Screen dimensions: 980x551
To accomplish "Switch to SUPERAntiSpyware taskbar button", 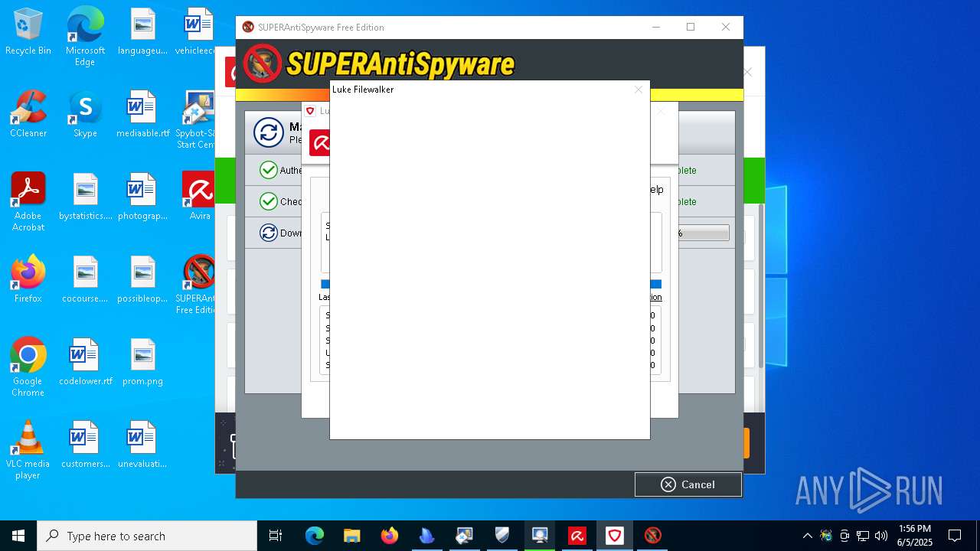I will click(x=652, y=536).
